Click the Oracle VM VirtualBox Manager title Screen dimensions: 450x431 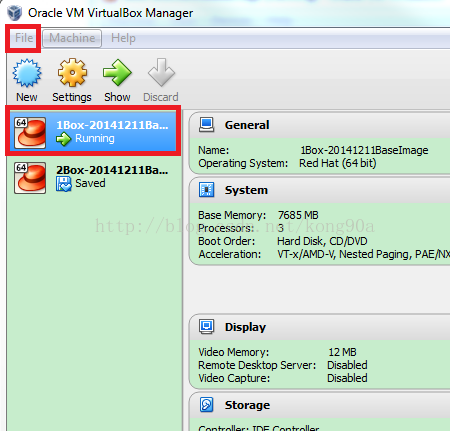tap(110, 13)
